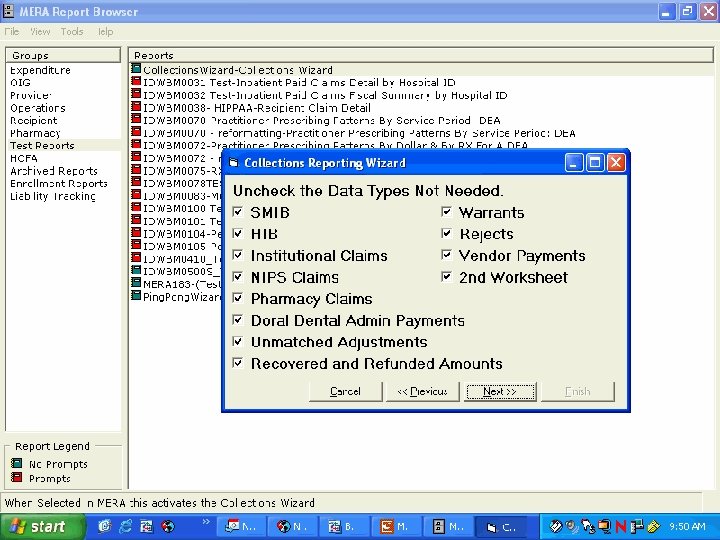The width and height of the screenshot is (720, 540).
Task: Click the IDWBM0038 HIPPAA report icon
Action: (136, 107)
